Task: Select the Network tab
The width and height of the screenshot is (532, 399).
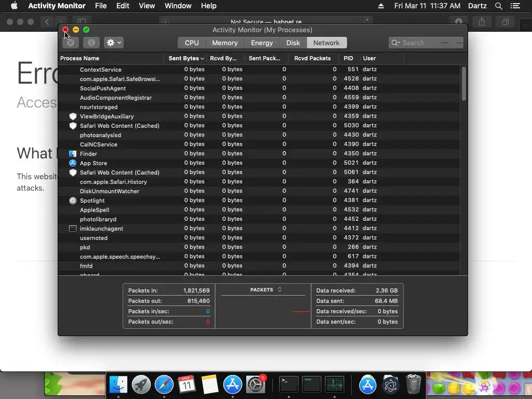Action: click(326, 43)
